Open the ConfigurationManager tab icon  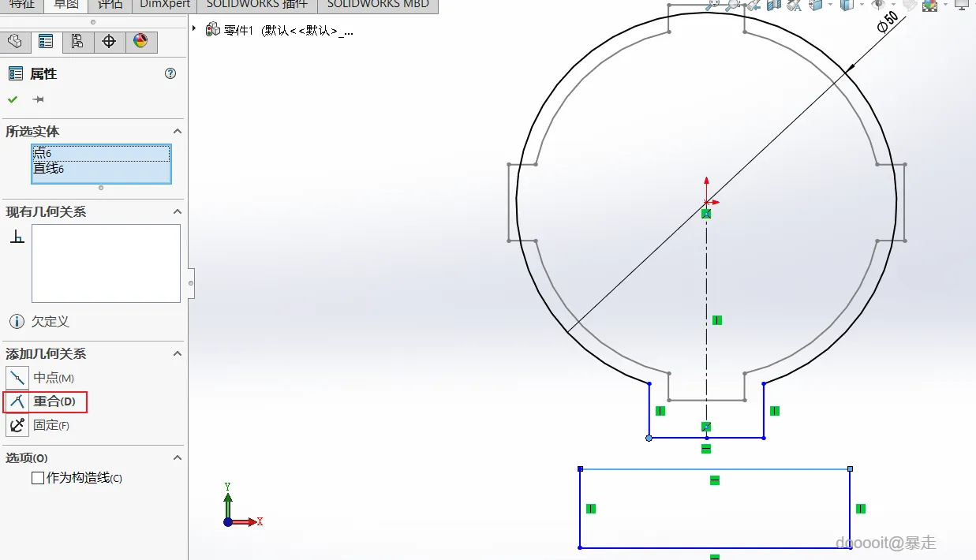(x=77, y=42)
